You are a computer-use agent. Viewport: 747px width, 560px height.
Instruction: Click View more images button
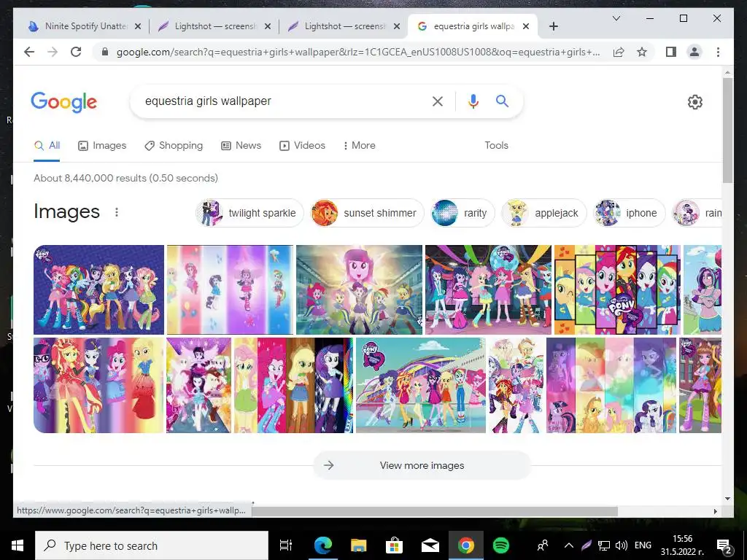click(422, 465)
